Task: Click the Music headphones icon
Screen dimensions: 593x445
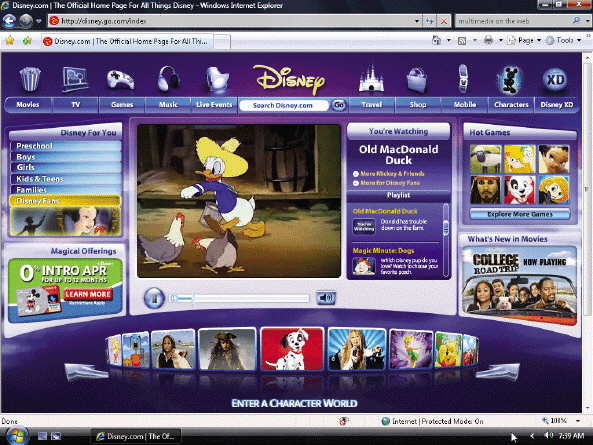Action: (x=168, y=79)
